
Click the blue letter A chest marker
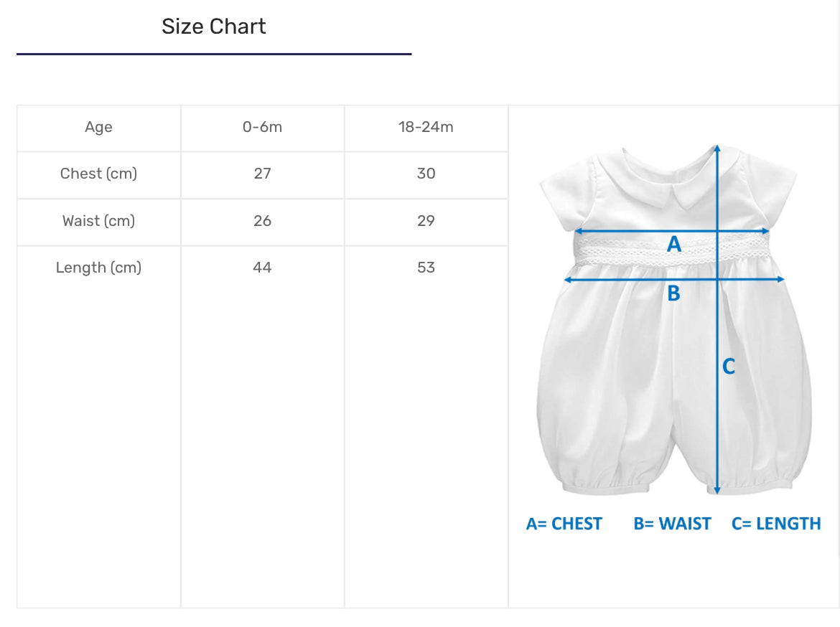pyautogui.click(x=673, y=245)
